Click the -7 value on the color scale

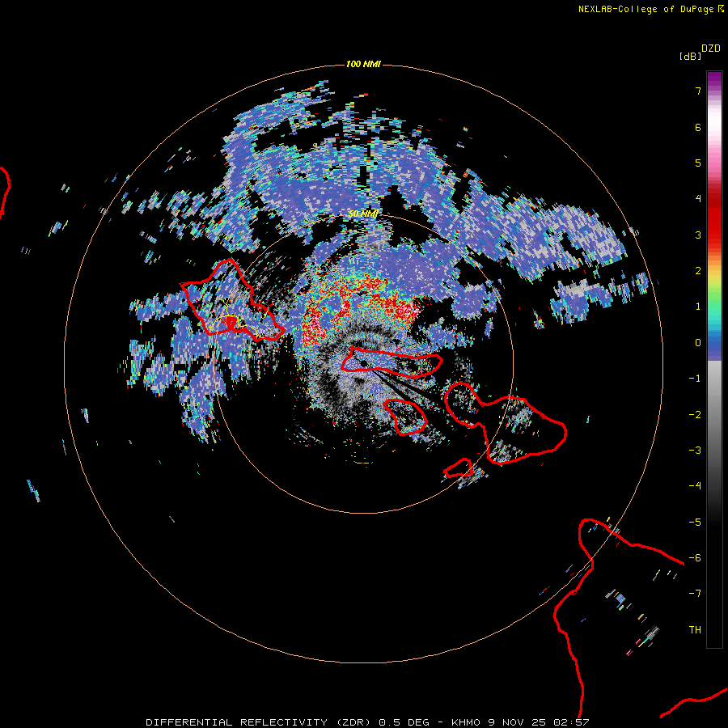pyautogui.click(x=695, y=594)
